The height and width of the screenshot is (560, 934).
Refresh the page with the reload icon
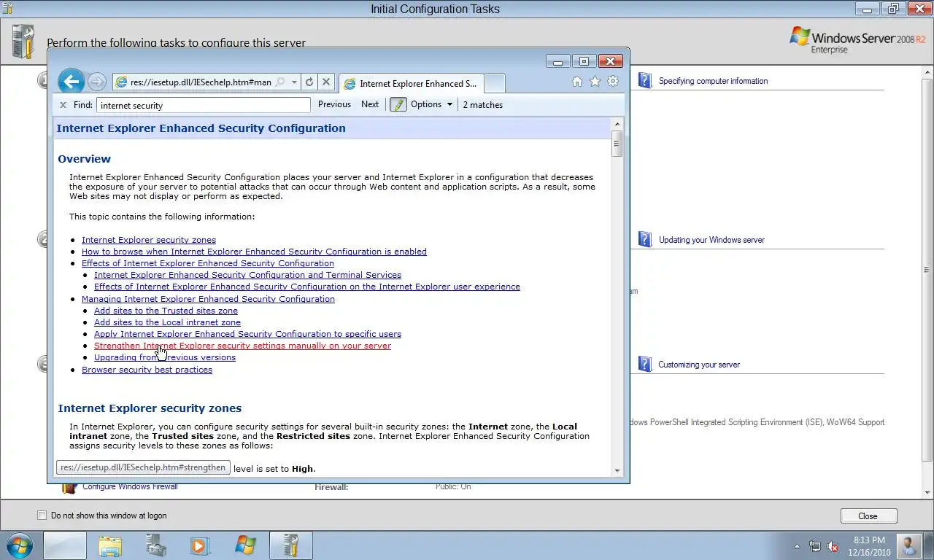309,82
